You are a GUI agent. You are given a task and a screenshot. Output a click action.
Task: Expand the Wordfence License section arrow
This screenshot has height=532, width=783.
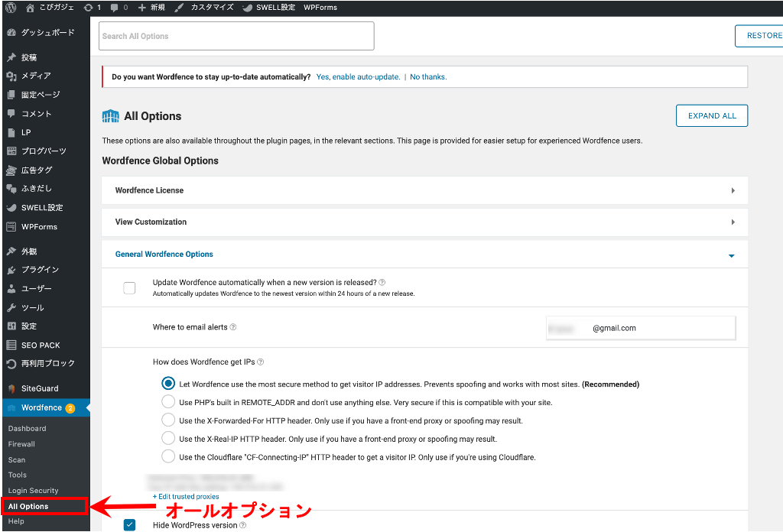[x=733, y=190]
